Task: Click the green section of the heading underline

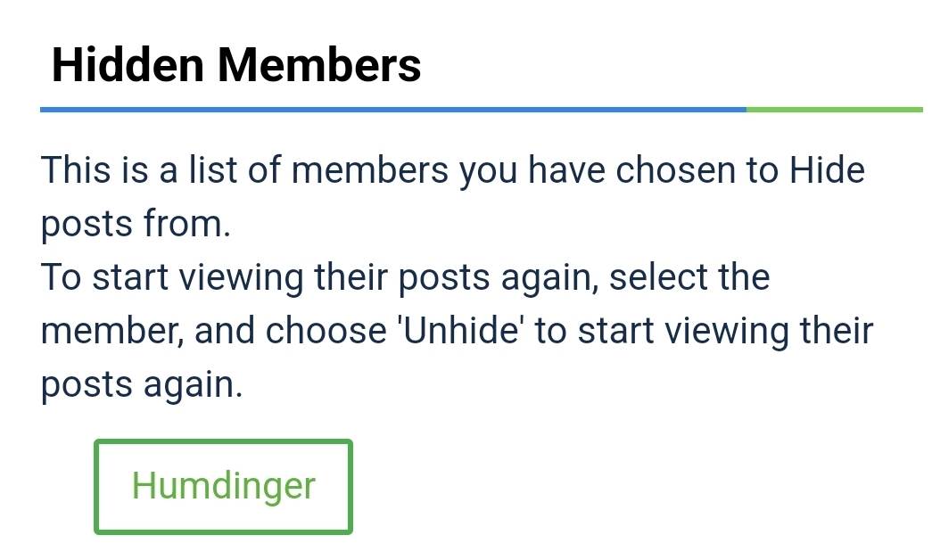Action: pos(834,110)
